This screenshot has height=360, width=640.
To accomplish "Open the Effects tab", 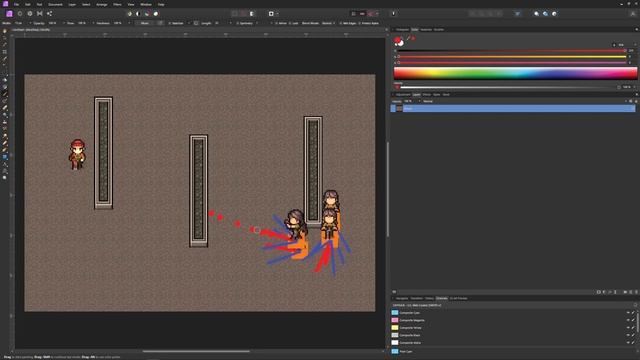I will pyautogui.click(x=427, y=95).
